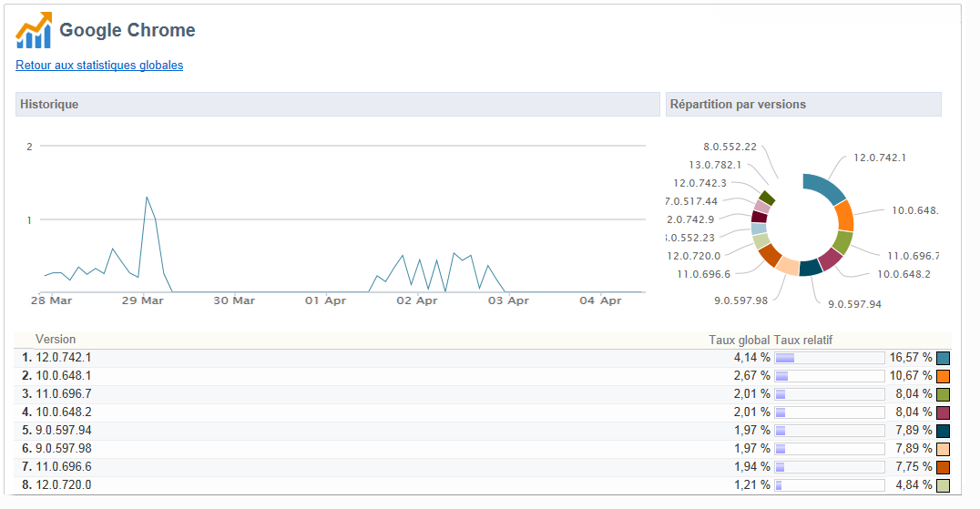This screenshot has width=980, height=509.
Task: Click the 28 Mar axis label
Action: pyautogui.click(x=51, y=300)
